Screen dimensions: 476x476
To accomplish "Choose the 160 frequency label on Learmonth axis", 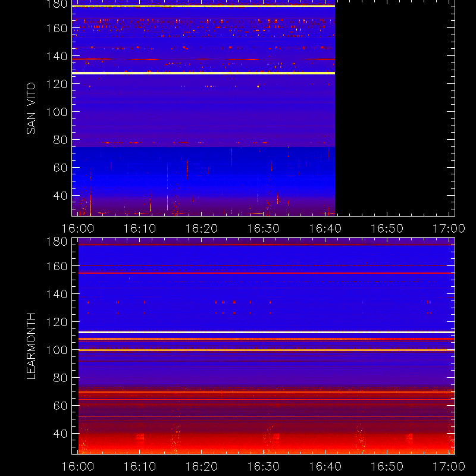I will pyautogui.click(x=57, y=266).
